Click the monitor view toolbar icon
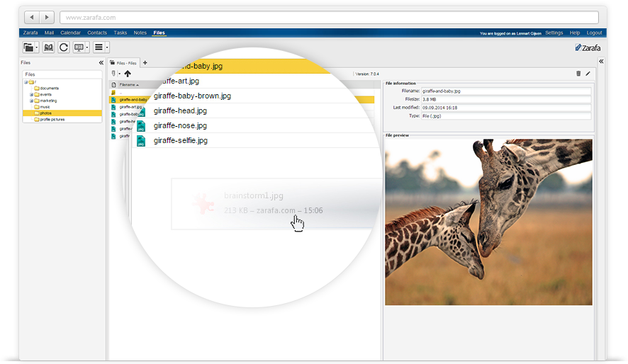Image resolution: width=628 pixels, height=364 pixels. pyautogui.click(x=79, y=47)
